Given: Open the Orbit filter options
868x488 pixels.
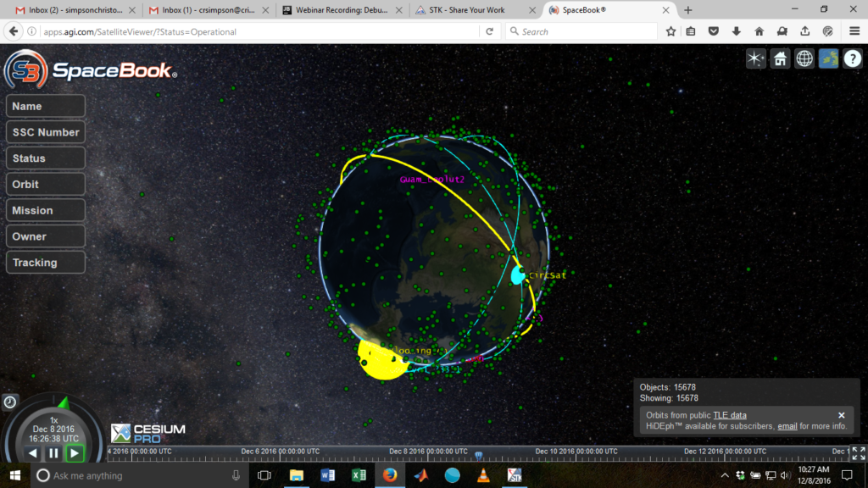Looking at the screenshot, I should pos(45,184).
